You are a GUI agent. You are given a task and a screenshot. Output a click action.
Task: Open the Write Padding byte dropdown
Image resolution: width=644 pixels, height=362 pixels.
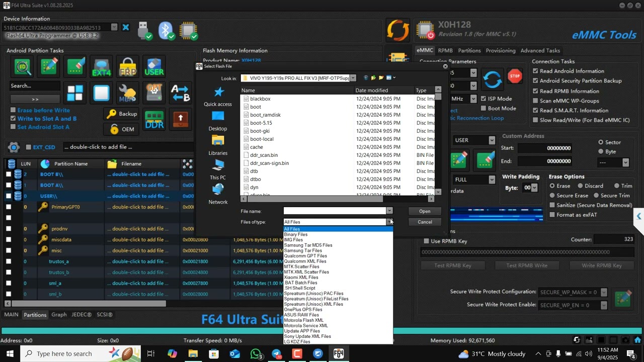coord(534,188)
